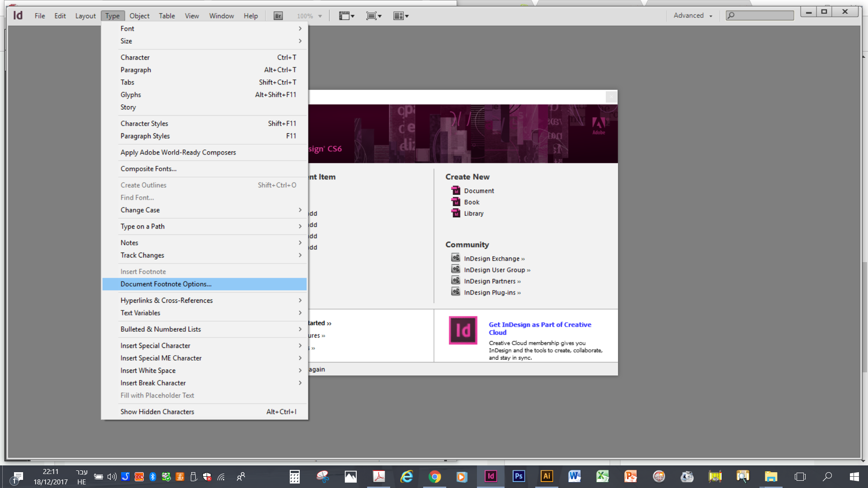Open Adobe Bridge from the Br icon
This screenshot has height=488, width=868.
click(278, 16)
